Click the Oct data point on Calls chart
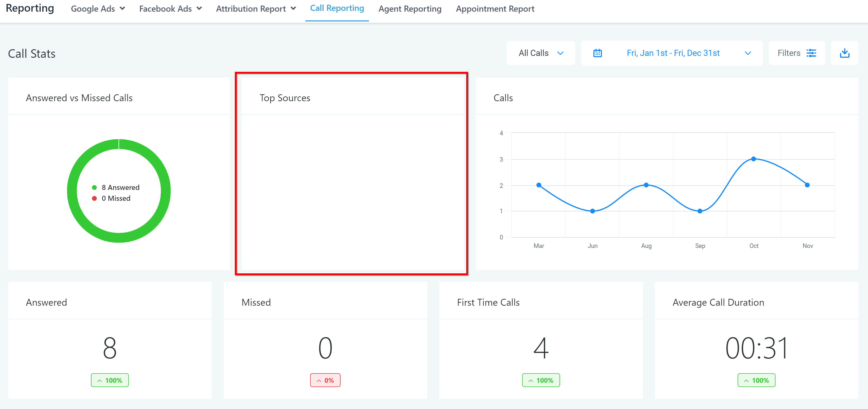Viewport: 868px width, 409px height. point(754,159)
